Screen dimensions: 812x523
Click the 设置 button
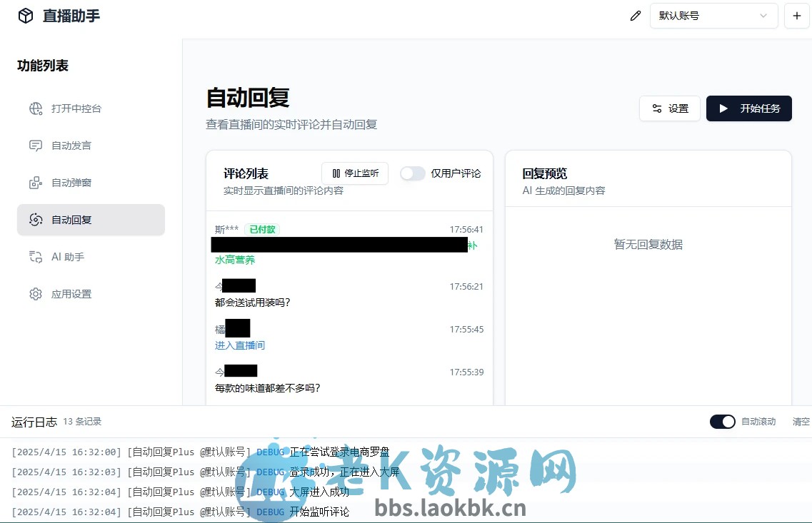[x=670, y=108]
